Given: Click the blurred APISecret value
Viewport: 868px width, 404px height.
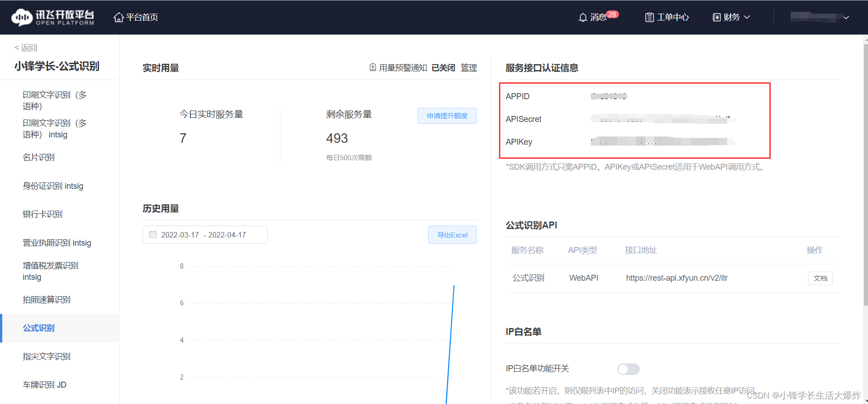Looking at the screenshot, I should (663, 119).
